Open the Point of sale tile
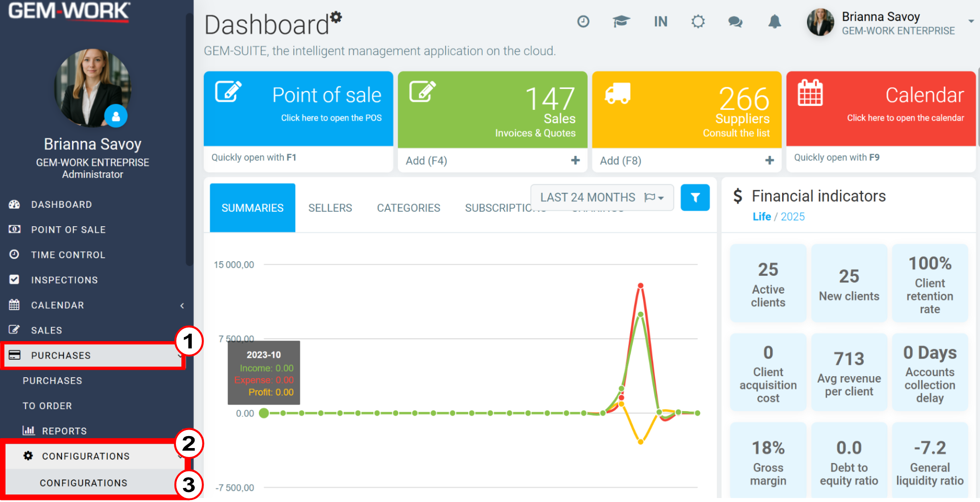This screenshot has height=502, width=980. coord(298,109)
